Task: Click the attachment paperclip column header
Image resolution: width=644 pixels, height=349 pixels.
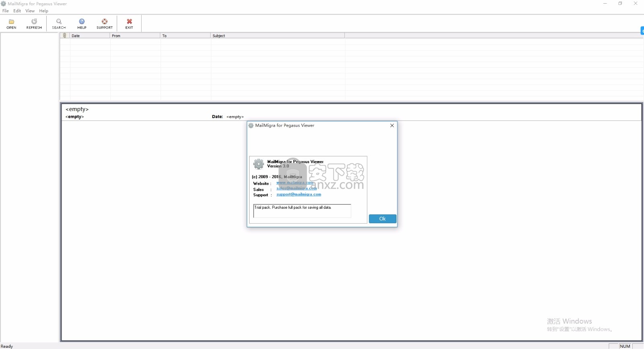Action: pos(65,36)
